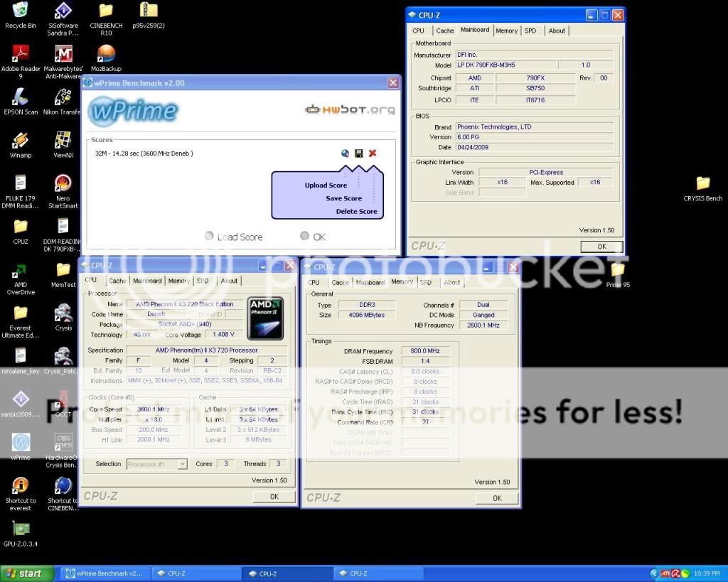
Task: Click OK in the CPU tab CPU-Z window
Action: pos(274,497)
